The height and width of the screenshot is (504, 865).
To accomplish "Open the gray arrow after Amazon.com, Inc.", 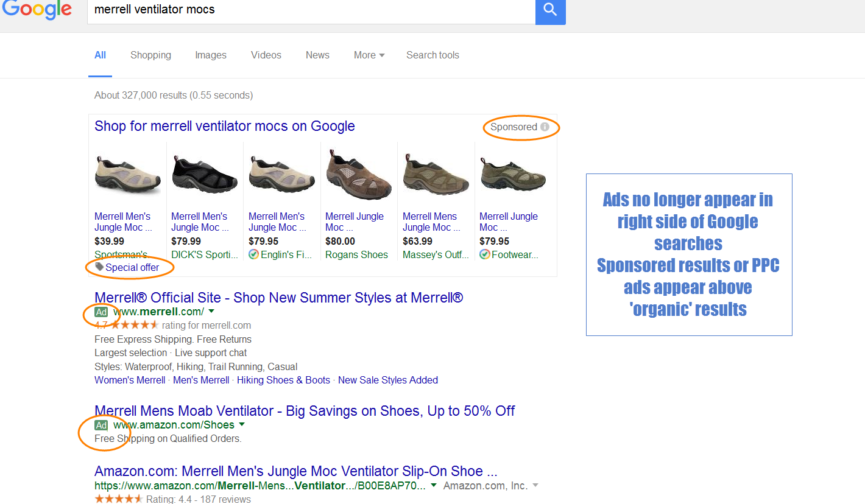I will [x=535, y=485].
